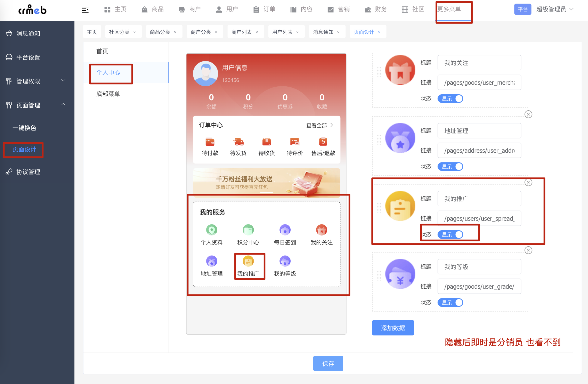Click the 每日签到 service icon
Image resolution: width=588 pixels, height=384 pixels.
coord(285,230)
